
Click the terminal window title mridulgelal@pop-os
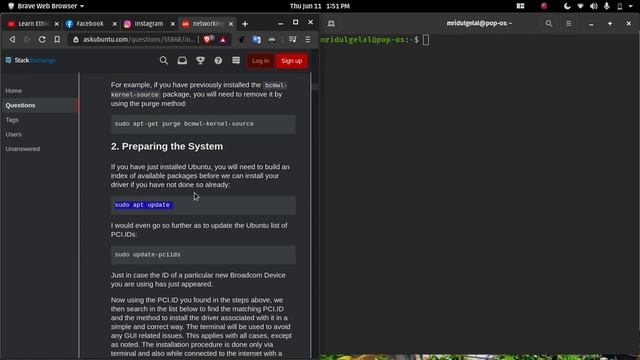(479, 23)
